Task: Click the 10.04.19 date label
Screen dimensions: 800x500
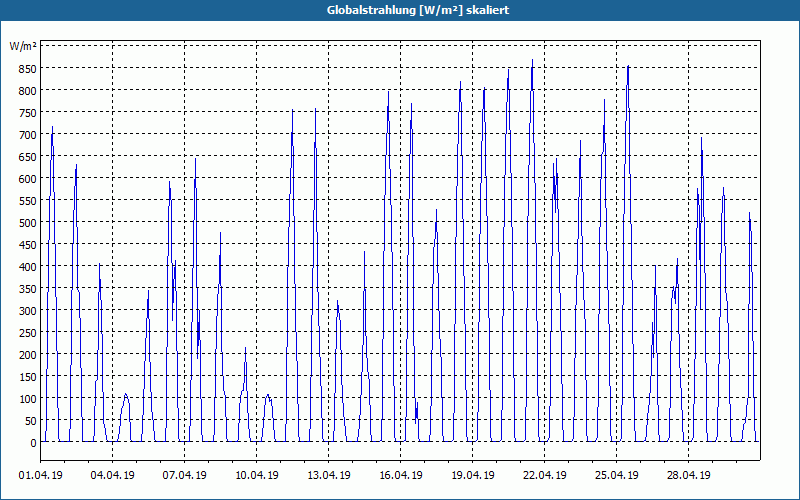Action: pyautogui.click(x=257, y=476)
